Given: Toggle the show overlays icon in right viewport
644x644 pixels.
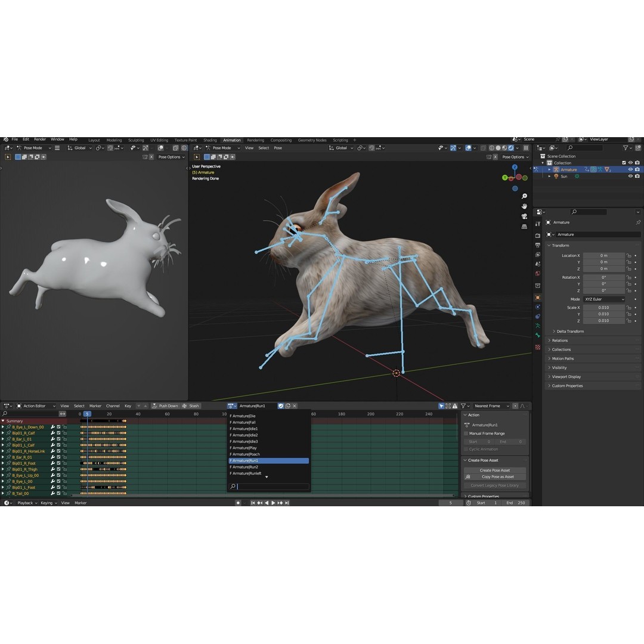Looking at the screenshot, I should coord(468,148).
